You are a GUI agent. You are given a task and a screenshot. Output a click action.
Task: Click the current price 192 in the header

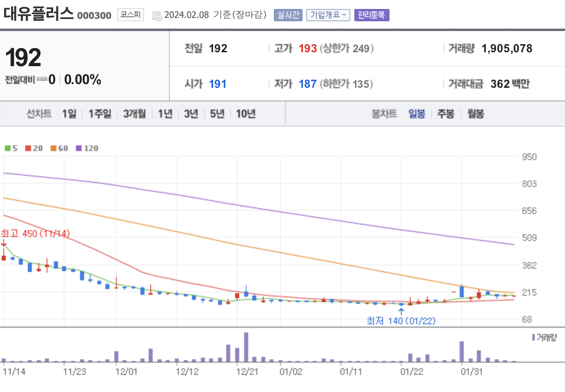[23, 58]
